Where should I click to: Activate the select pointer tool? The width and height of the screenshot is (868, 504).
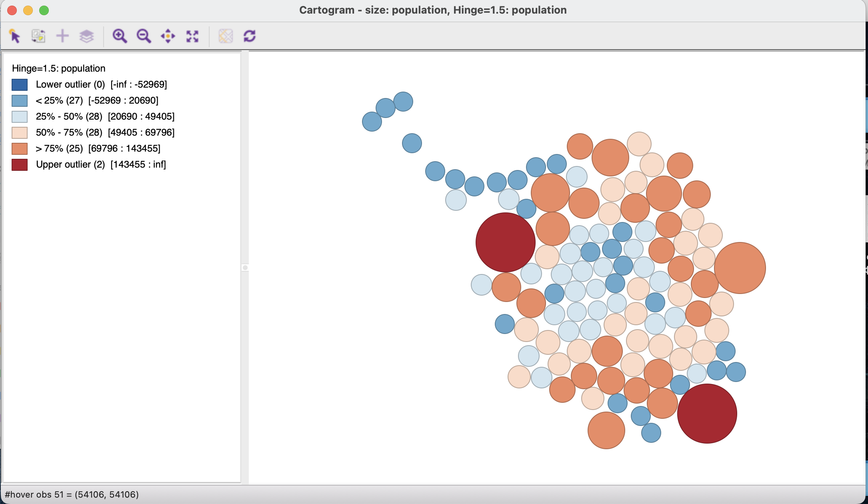(14, 36)
